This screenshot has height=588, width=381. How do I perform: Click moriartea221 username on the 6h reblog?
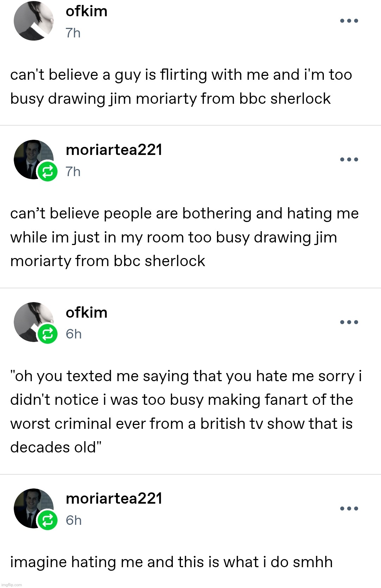(x=114, y=499)
